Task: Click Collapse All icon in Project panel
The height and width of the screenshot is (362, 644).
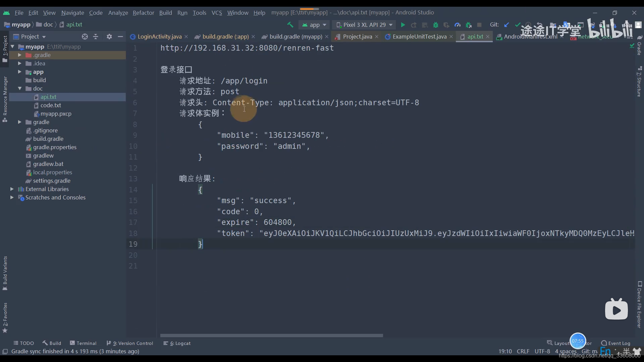Action: point(96,37)
